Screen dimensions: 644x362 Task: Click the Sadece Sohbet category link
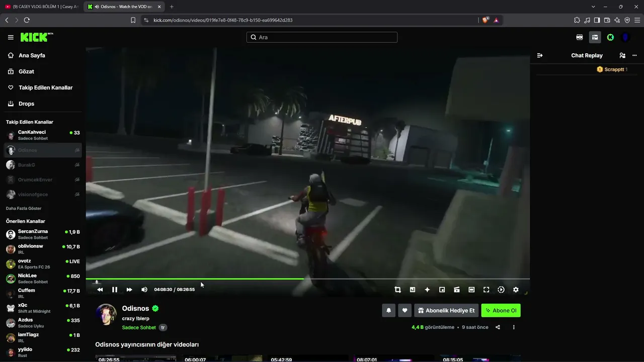139,327
